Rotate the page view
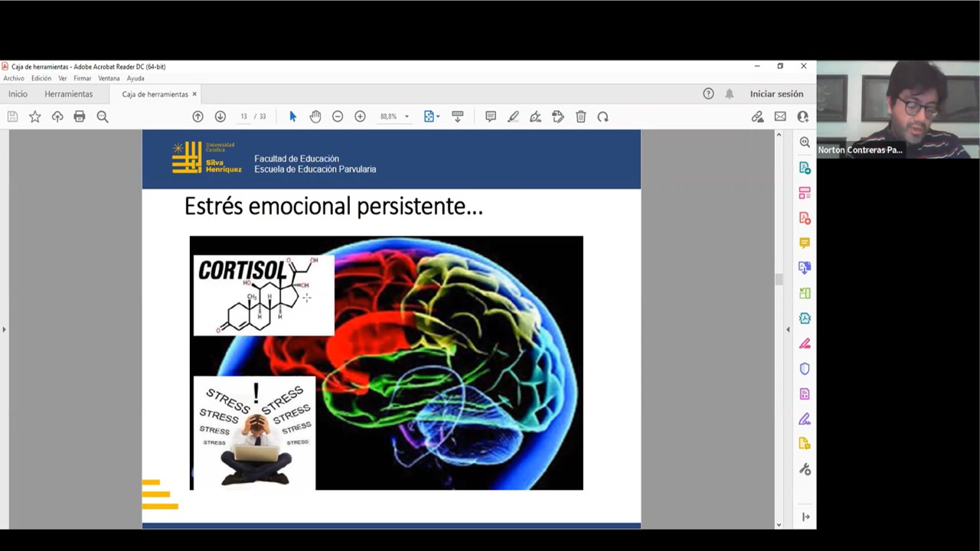Screen dimensions: 980x551 (603, 116)
